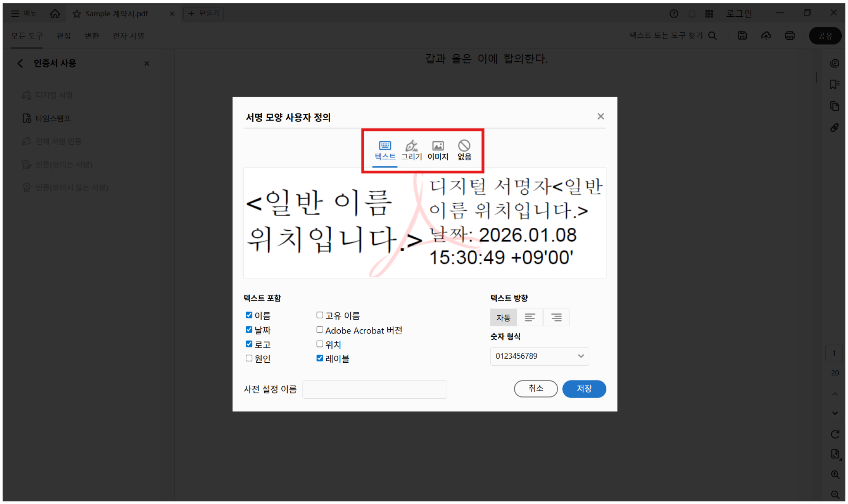The height and width of the screenshot is (504, 848).
Task: Check the 위치 text option
Action: (x=320, y=344)
